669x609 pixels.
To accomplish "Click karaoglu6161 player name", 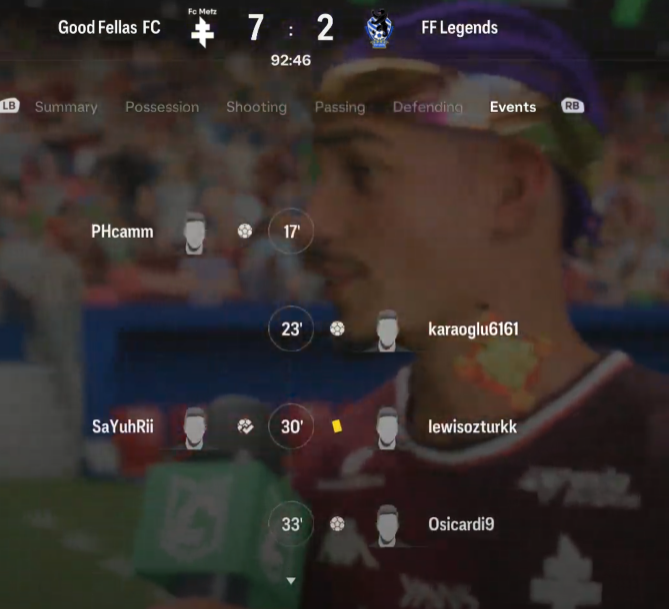I will (474, 329).
